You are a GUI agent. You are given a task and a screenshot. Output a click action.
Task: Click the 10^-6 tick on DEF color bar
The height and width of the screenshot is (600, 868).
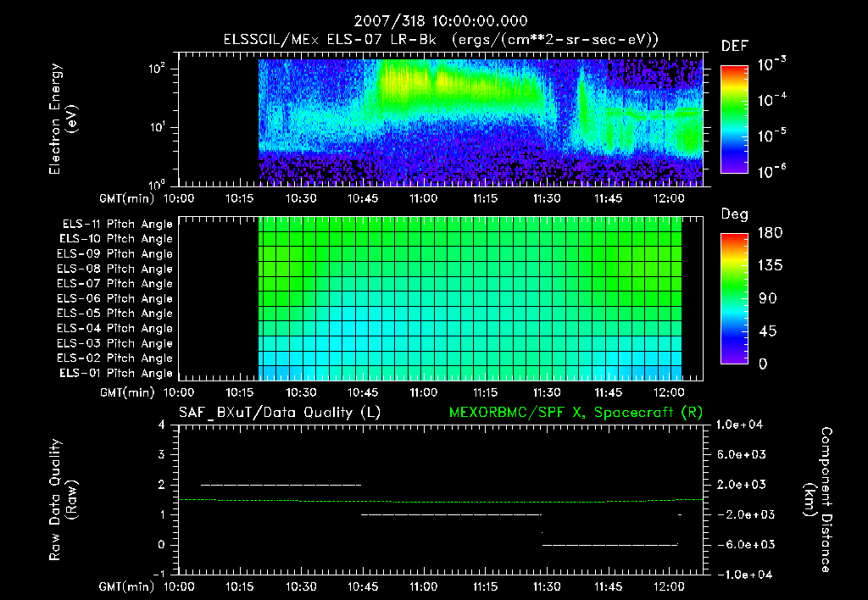tap(771, 171)
